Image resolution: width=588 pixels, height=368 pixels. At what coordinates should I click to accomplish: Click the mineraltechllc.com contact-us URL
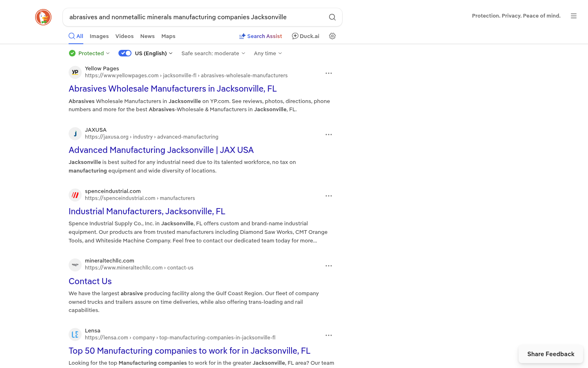pyautogui.click(x=139, y=268)
